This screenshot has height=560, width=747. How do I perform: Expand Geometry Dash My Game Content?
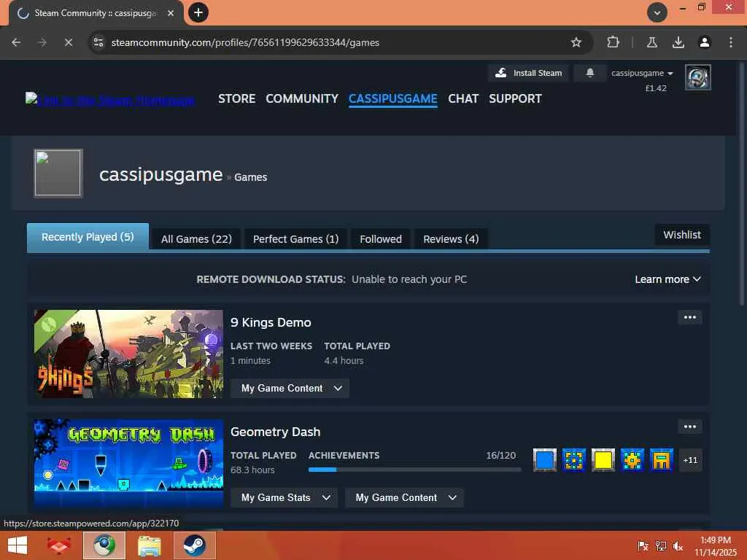coord(404,497)
